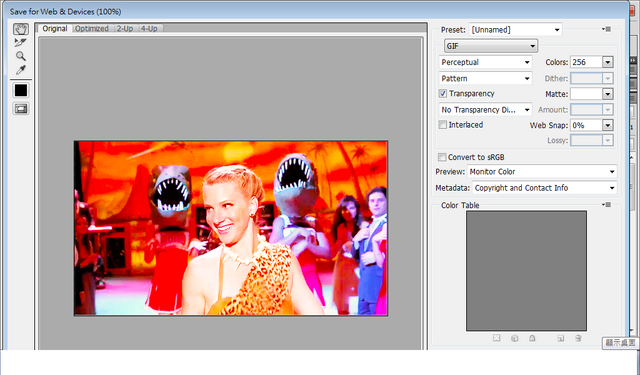Switch to the Optimized tab
Screen dimensions: 640x375
(x=91, y=29)
